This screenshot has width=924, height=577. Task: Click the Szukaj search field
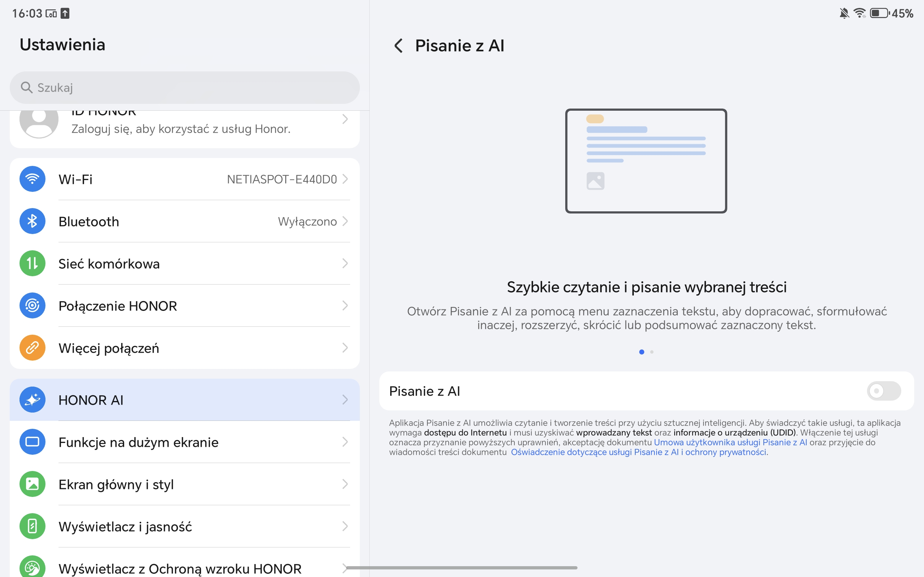pyautogui.click(x=184, y=87)
